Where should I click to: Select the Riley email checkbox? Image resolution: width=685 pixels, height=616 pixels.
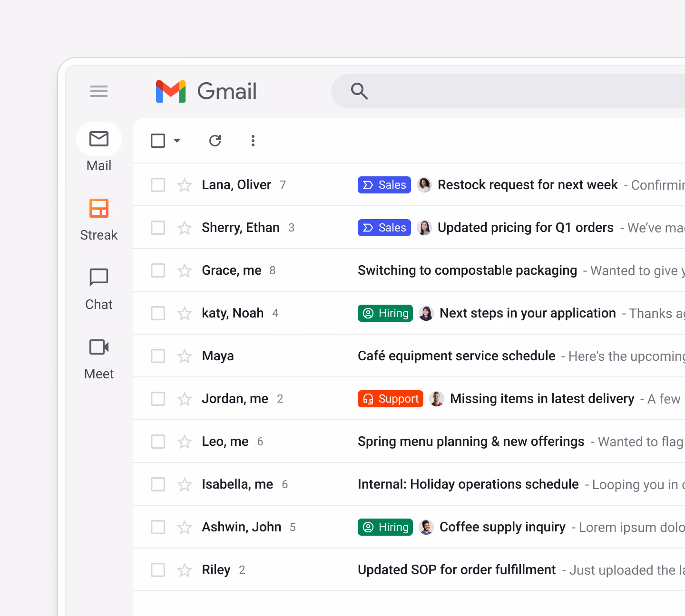pyautogui.click(x=158, y=570)
